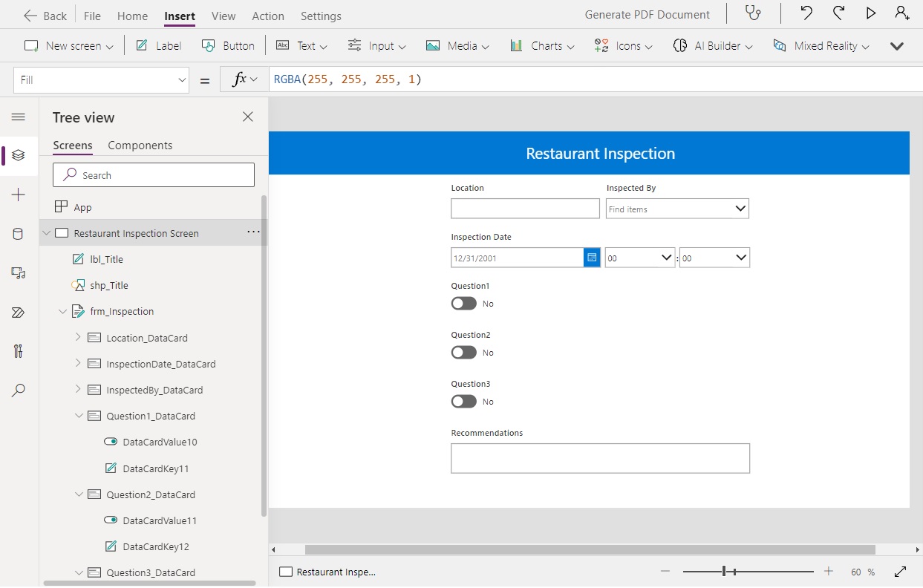Turn on the Question3 switch
Image resolution: width=923 pixels, height=588 pixels.
click(x=463, y=401)
